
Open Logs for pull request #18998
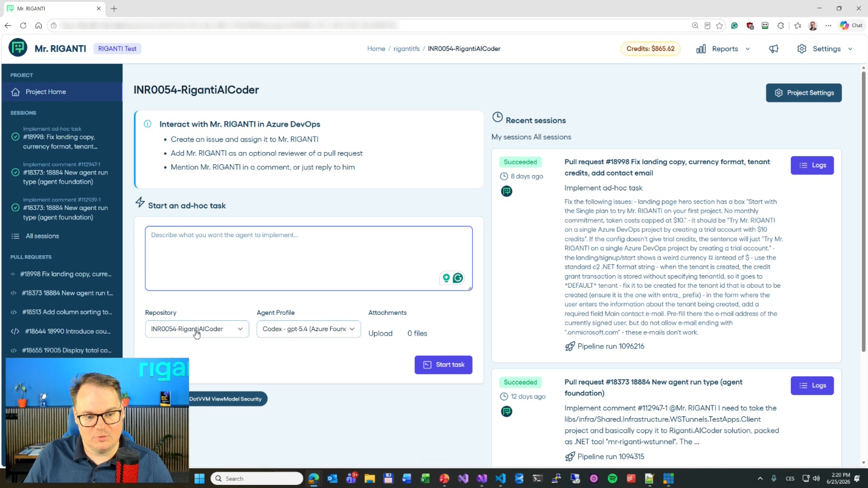812,165
